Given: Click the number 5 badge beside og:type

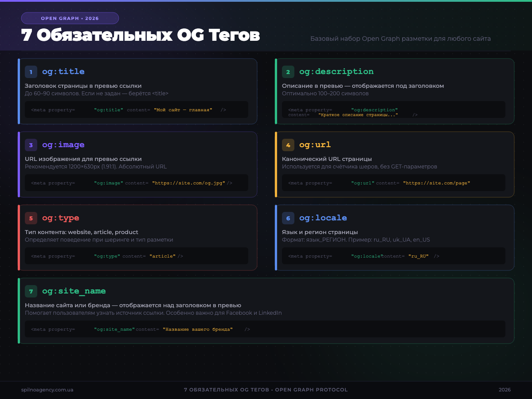Looking at the screenshot, I should coord(31,218).
